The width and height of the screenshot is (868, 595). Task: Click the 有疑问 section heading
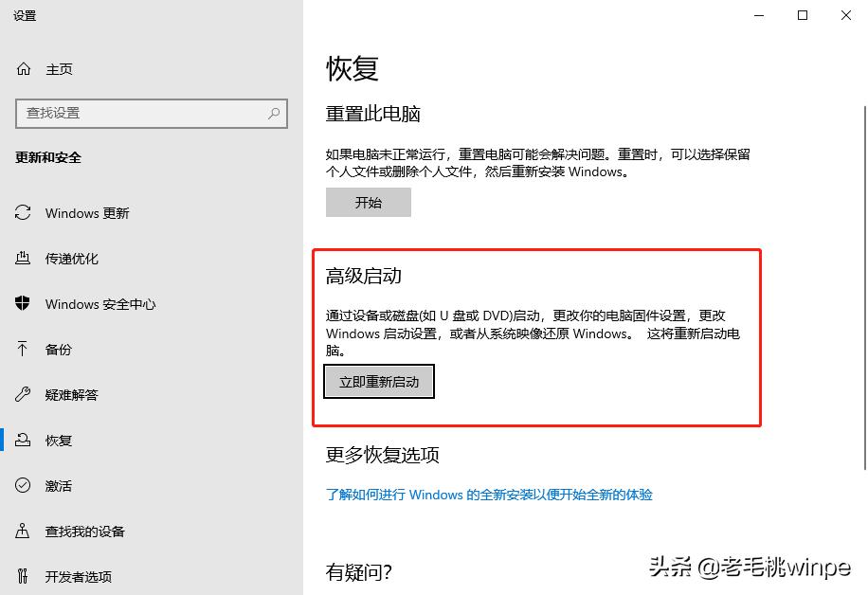353,571
